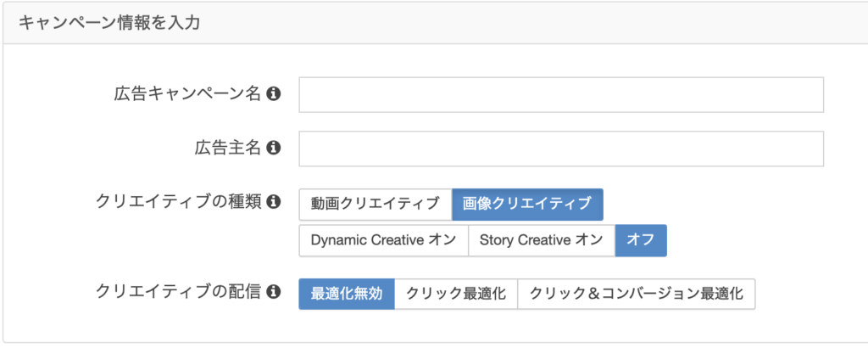Turn on Story Creative オン
Image resolution: width=868 pixels, height=348 pixels.
point(542,240)
